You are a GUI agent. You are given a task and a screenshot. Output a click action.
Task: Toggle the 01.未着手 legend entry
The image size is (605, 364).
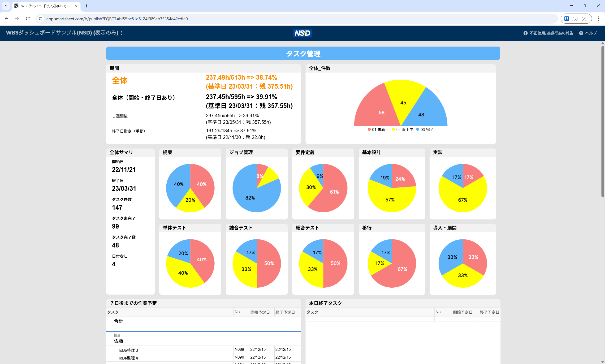click(378, 130)
